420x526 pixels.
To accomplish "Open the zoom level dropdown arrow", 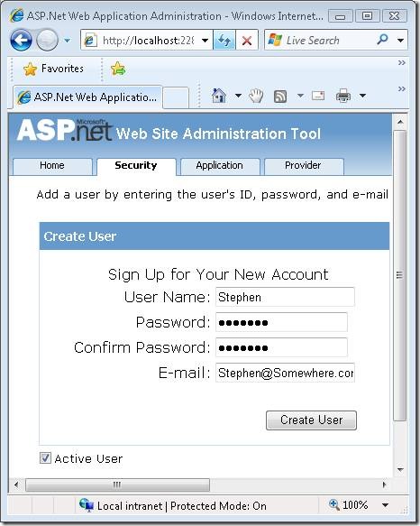I will click(385, 504).
